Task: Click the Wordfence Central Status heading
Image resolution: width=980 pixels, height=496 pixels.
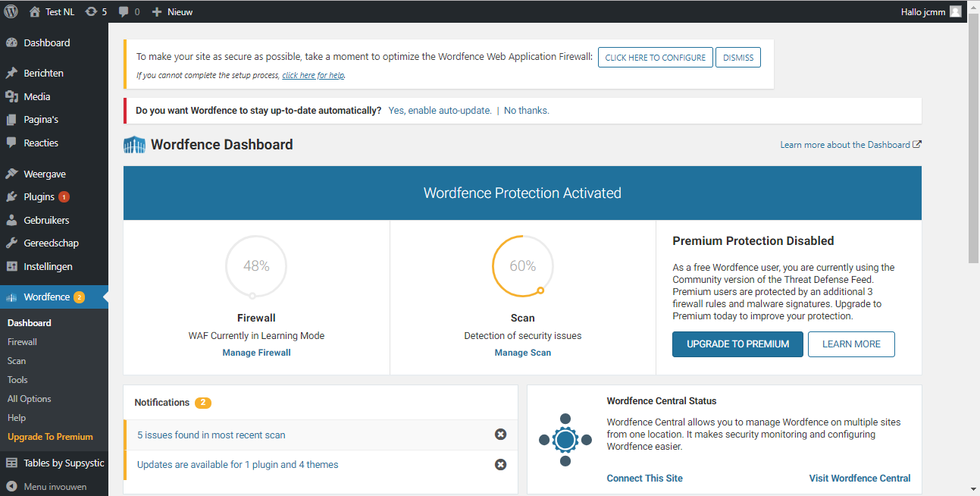Action: [x=662, y=401]
